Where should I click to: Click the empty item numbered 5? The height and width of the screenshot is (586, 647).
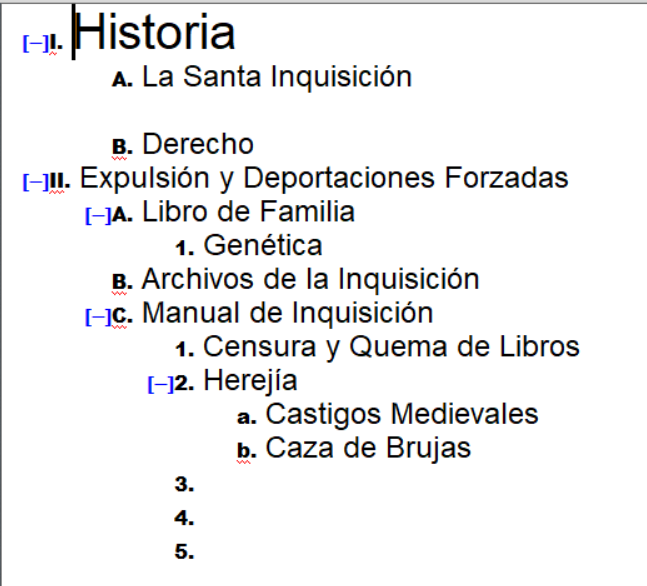pyautogui.click(x=210, y=552)
